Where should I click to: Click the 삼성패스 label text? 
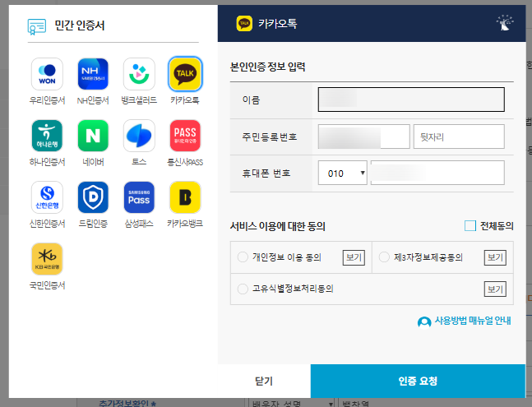point(139,224)
